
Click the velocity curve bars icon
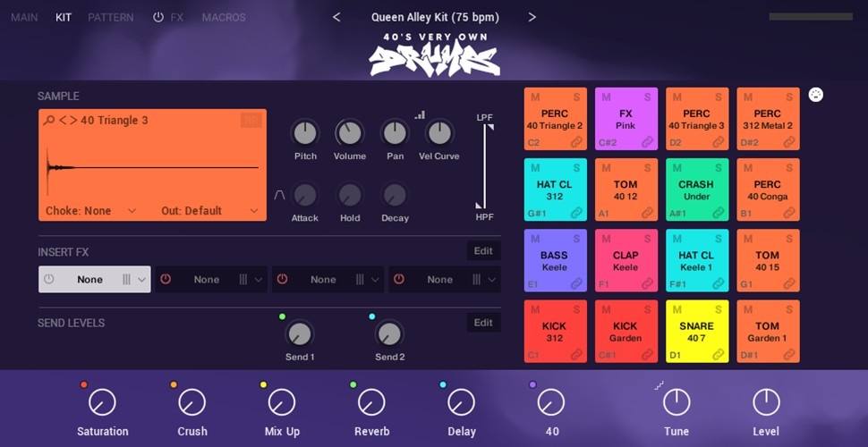coord(420,114)
